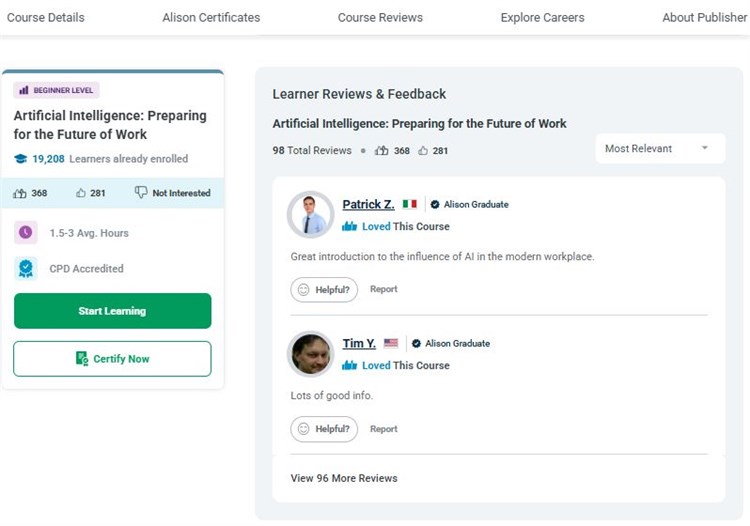750x526 pixels.
Task: Click the CPD Accredited badge icon
Action: 25,268
